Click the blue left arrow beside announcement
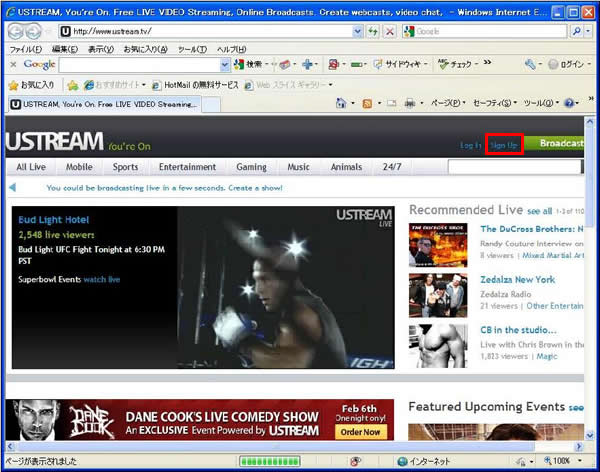This screenshot has height=472, width=600. click(13, 187)
